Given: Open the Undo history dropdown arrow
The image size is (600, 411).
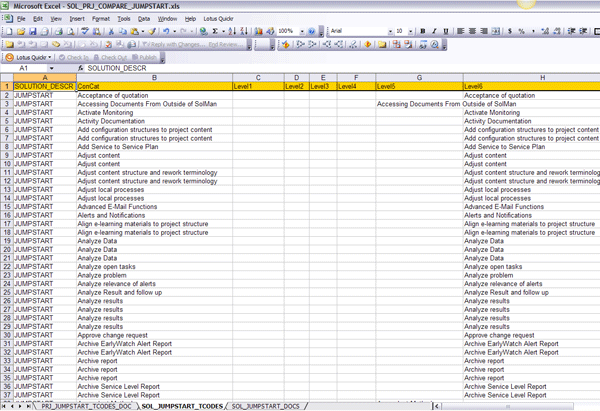Looking at the screenshot, I should [x=174, y=31].
